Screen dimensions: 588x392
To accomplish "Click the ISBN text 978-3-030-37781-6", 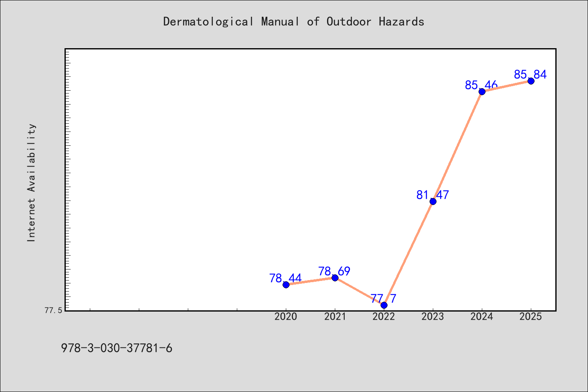I will pos(117,348).
